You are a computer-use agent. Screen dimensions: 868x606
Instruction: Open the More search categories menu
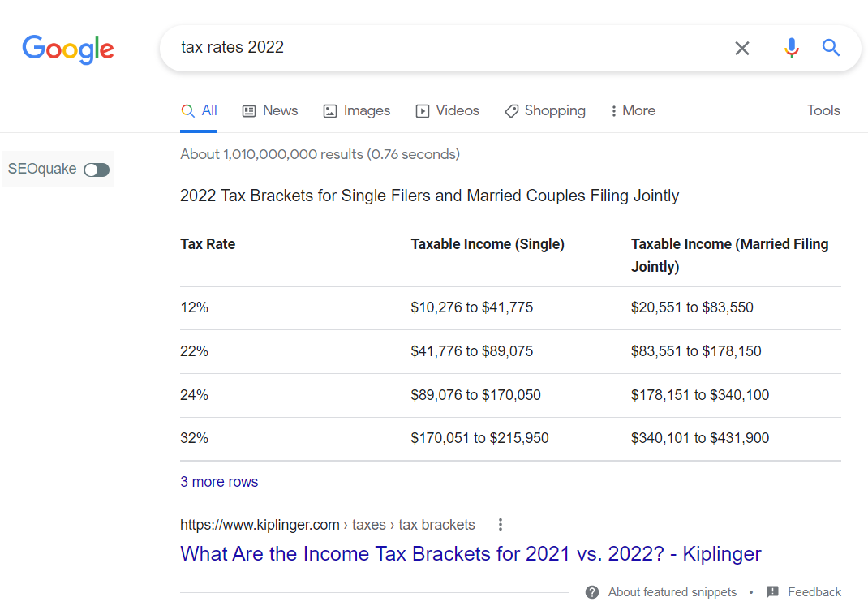pyautogui.click(x=633, y=110)
